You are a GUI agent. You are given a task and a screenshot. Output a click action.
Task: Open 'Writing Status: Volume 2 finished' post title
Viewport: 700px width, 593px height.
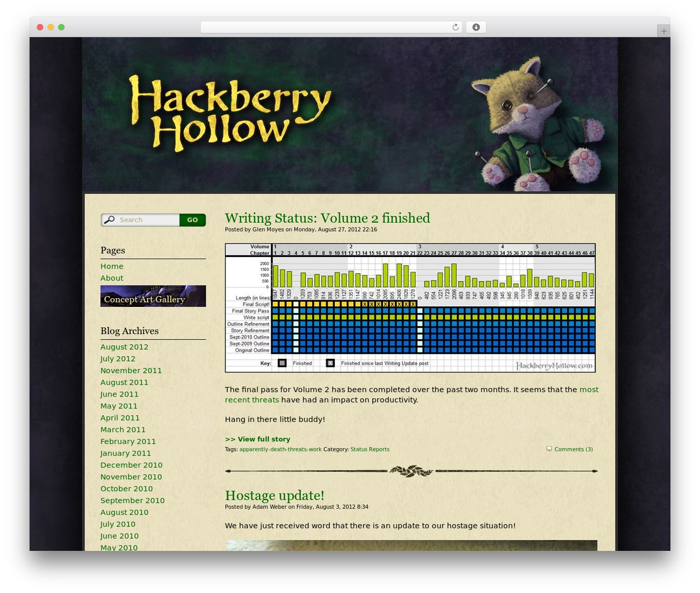coord(327,218)
